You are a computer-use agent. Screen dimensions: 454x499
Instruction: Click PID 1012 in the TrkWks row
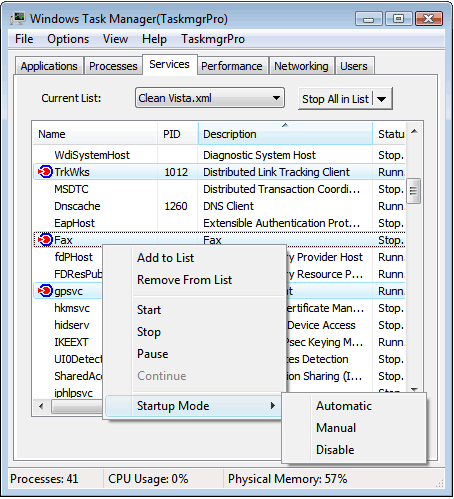(x=176, y=172)
